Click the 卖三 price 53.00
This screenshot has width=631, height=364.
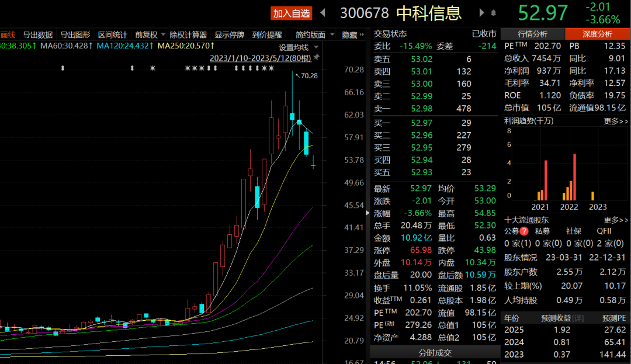pyautogui.click(x=422, y=84)
